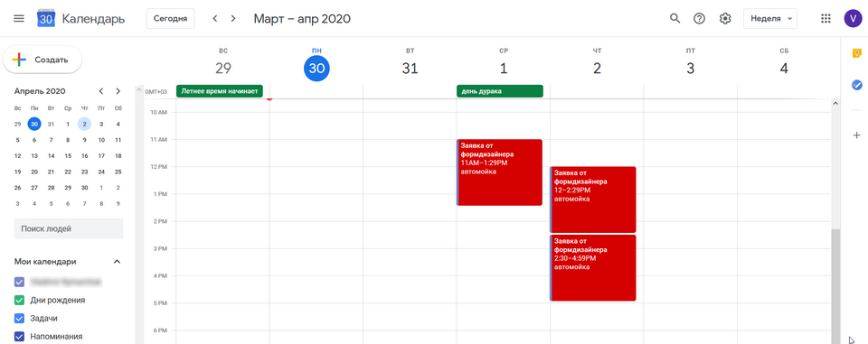The image size is (868, 344).
Task: Select day 20 in mini calendar
Action: point(34,172)
